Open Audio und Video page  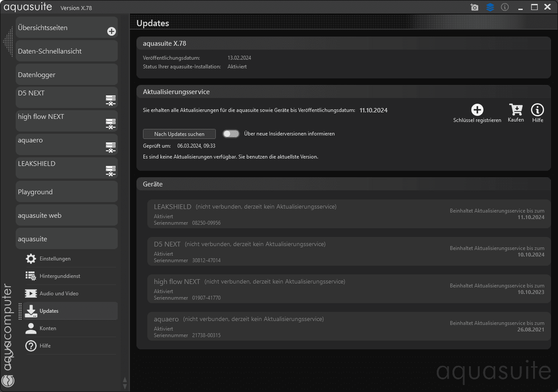(71, 294)
